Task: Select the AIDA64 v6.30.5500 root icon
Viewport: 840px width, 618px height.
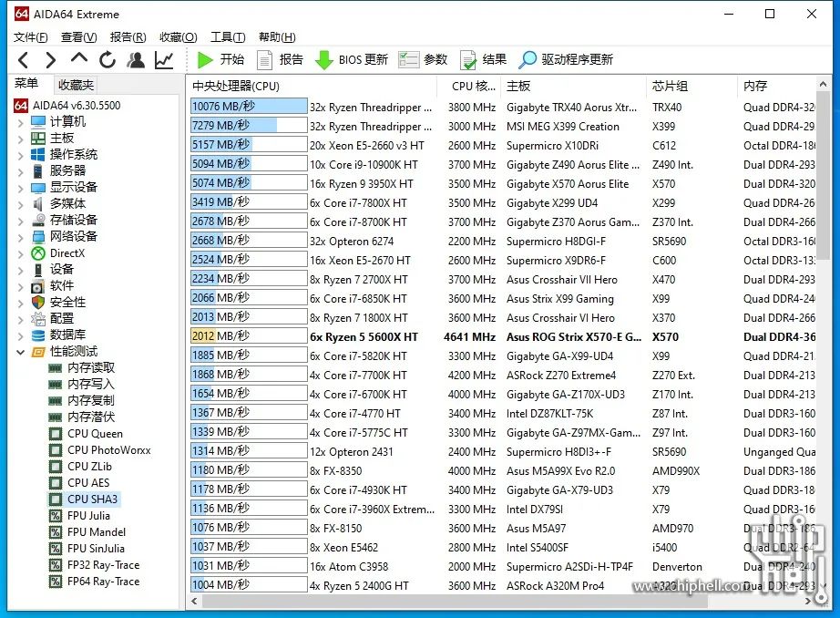Action: (21, 105)
